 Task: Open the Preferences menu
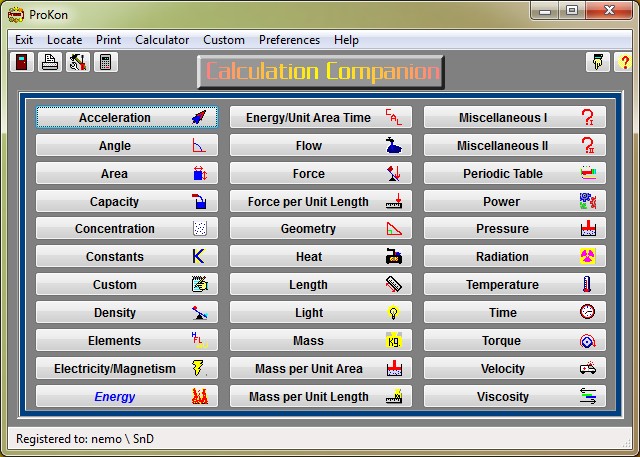[x=289, y=40]
